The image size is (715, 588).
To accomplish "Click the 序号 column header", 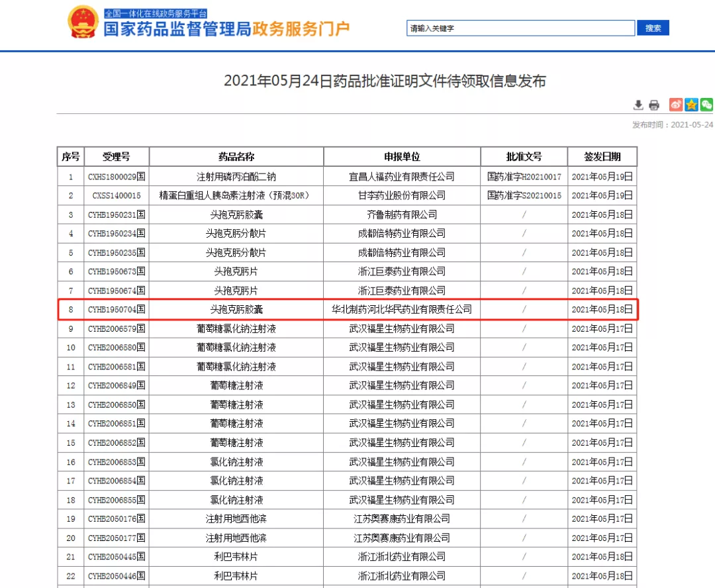I will point(70,157).
